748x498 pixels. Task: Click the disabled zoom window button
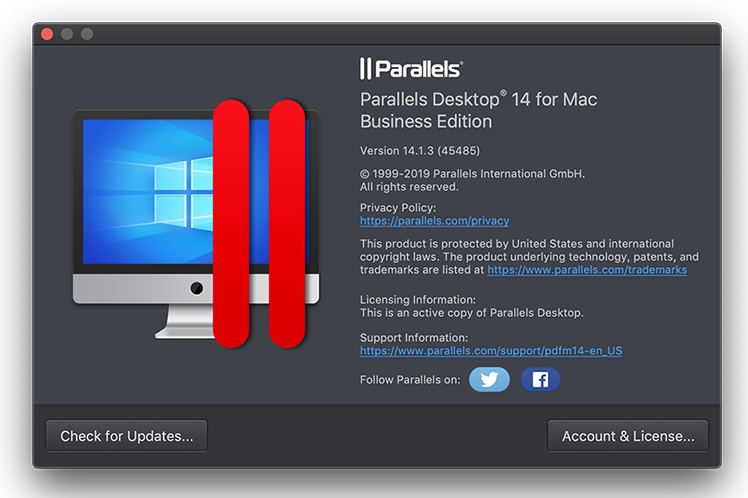(87, 34)
